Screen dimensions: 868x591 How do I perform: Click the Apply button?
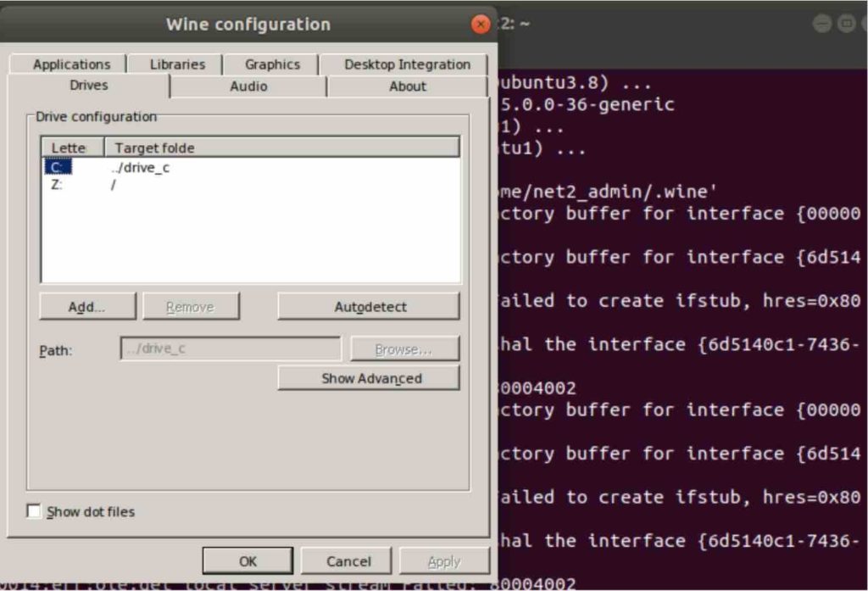[x=444, y=560]
